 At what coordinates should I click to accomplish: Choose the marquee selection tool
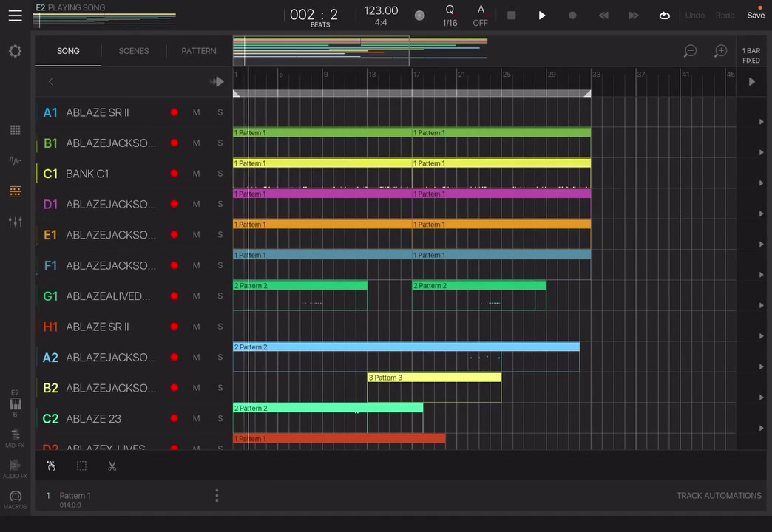[82, 466]
